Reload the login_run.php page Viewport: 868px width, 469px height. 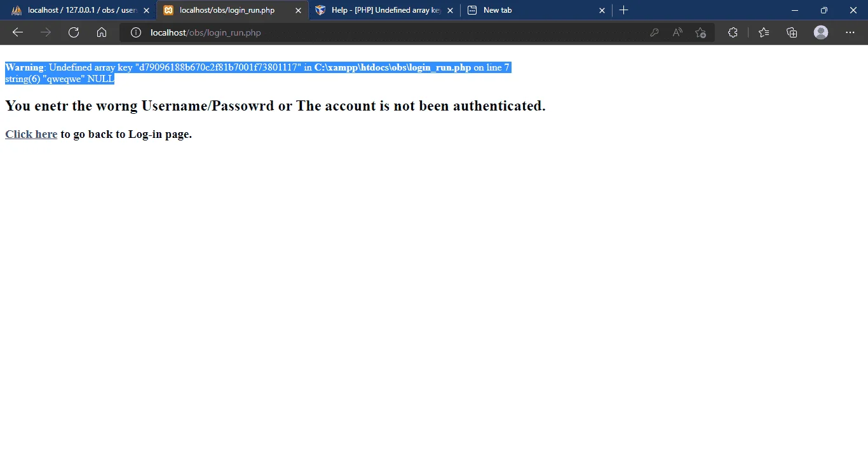(74, 32)
